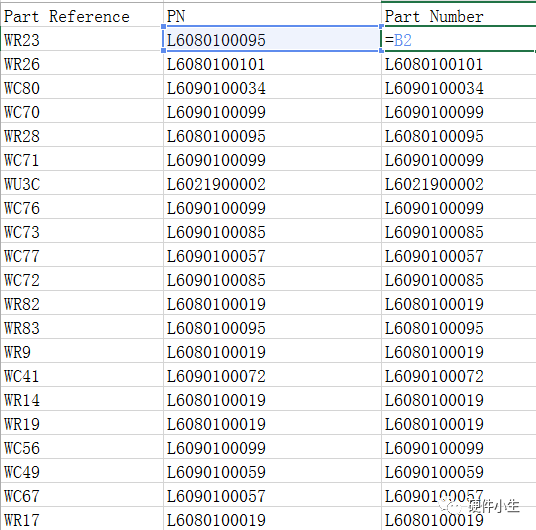Click Part Number column value in WR83 row
Viewport: 536px width, 530px height.
[x=458, y=327]
